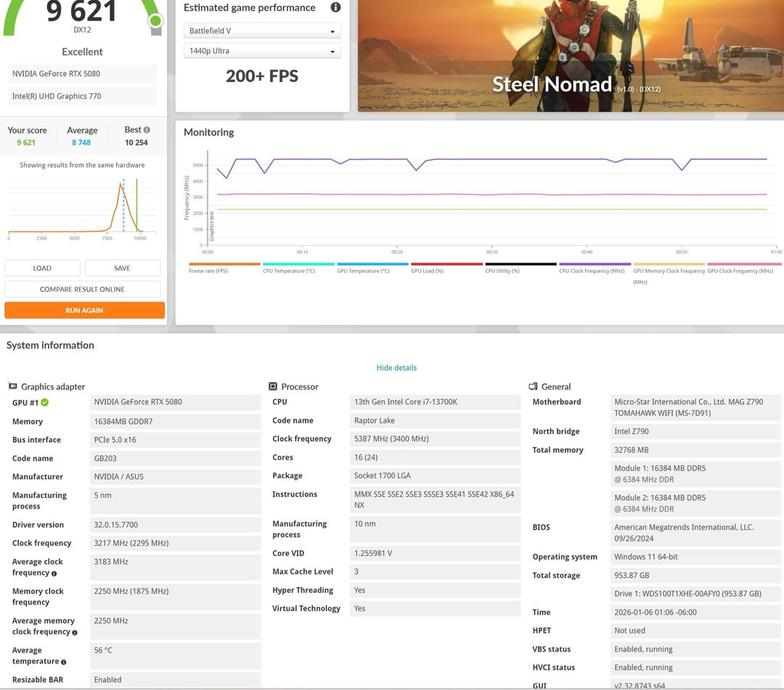
Task: Expand the 1440p Ultra resolution dropdown
Action: (x=262, y=52)
